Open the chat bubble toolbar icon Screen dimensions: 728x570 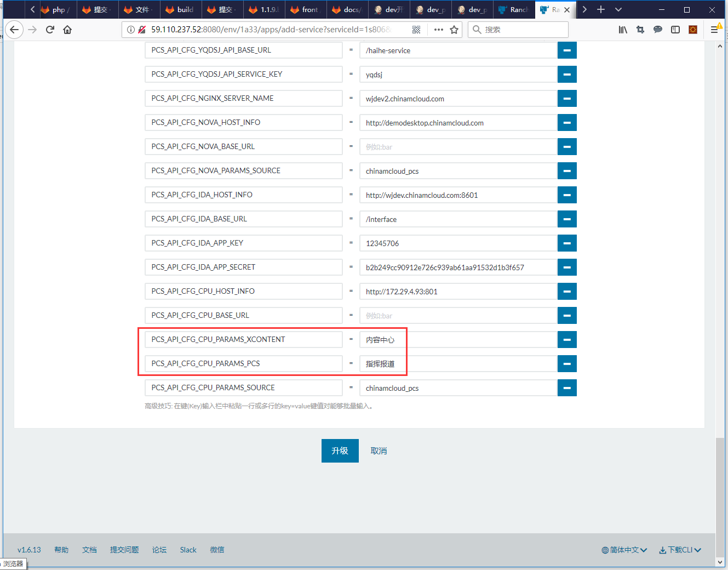pos(658,30)
